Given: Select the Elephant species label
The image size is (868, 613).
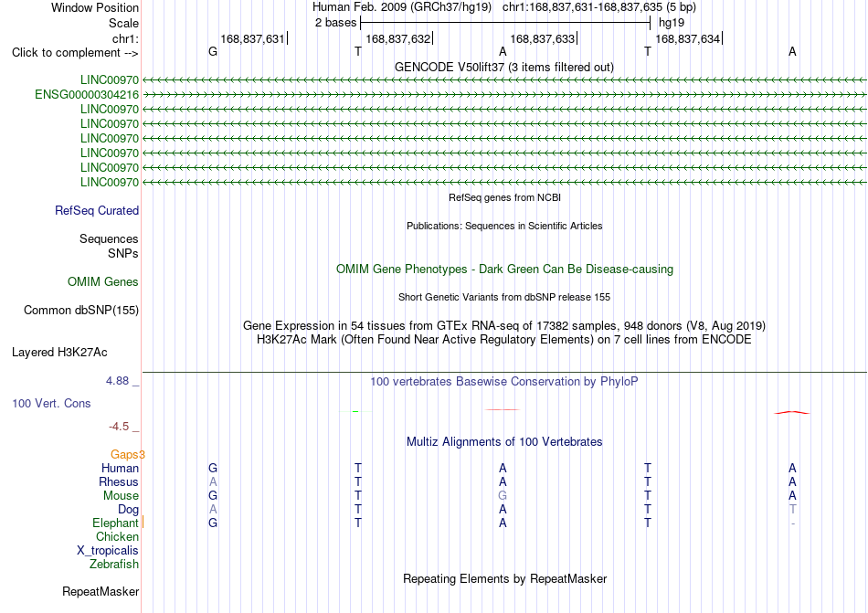Looking at the screenshot, I should coord(115,523).
